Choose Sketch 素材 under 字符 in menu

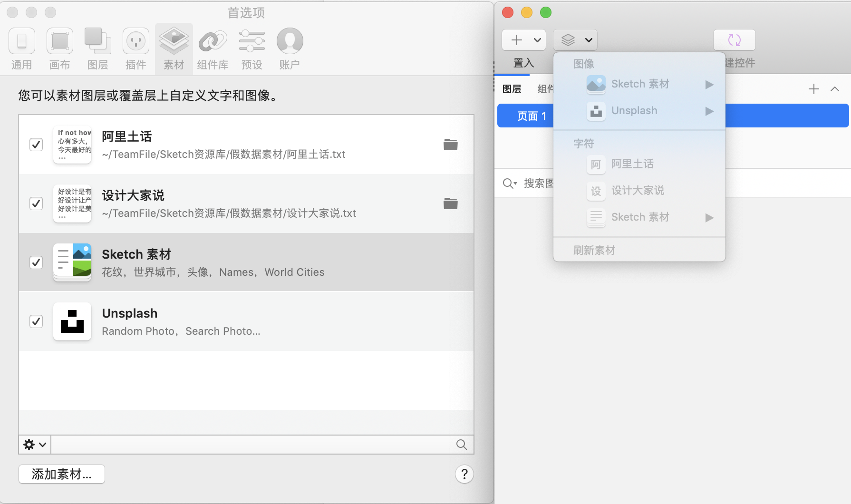[x=639, y=217]
